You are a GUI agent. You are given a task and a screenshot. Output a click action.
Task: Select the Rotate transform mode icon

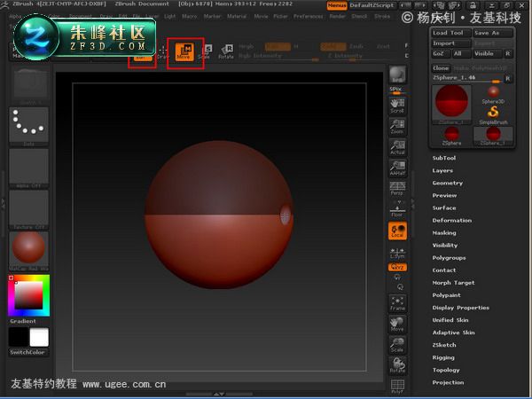click(226, 52)
